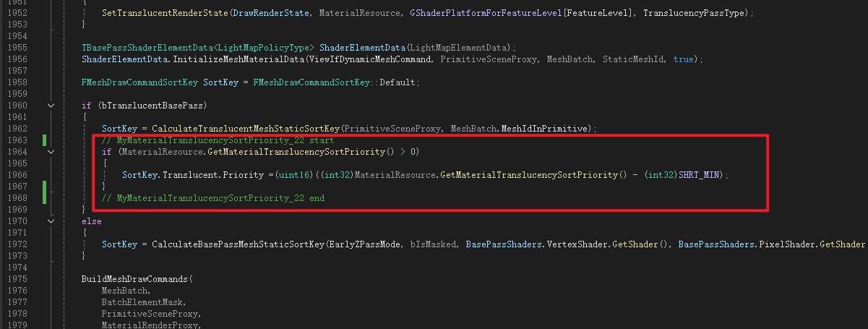The image size is (868, 329).
Task: Click the 'true' keyword on line 1956
Action: [x=683, y=59]
